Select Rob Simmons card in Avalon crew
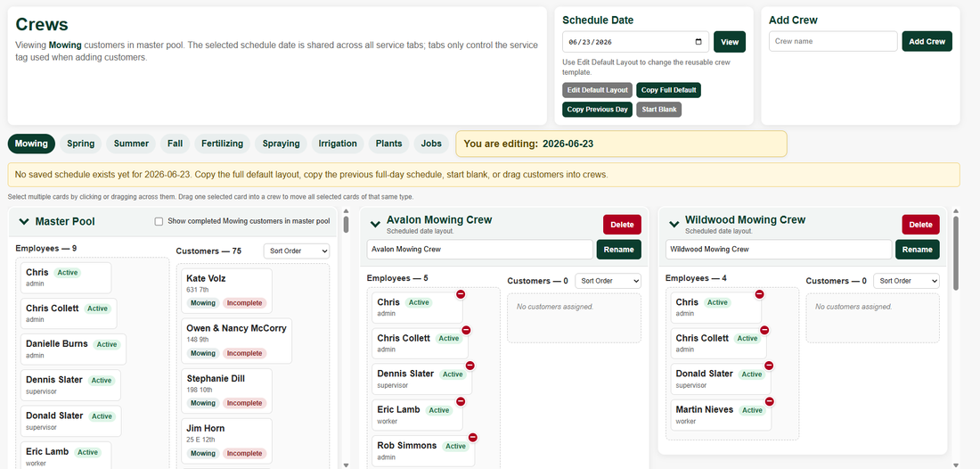 (x=424, y=451)
